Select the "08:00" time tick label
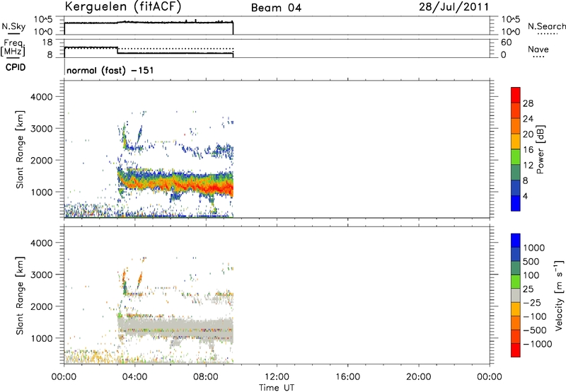The height and width of the screenshot is (392, 566). (x=206, y=377)
